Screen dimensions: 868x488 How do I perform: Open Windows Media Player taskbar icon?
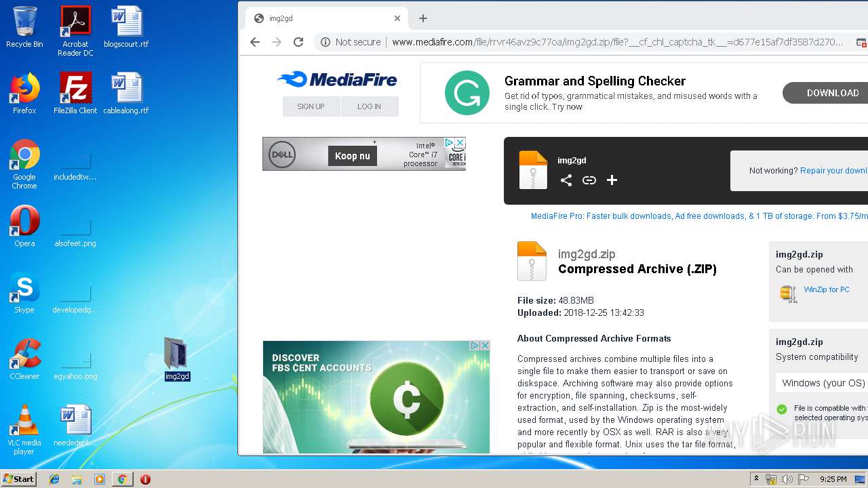100,479
